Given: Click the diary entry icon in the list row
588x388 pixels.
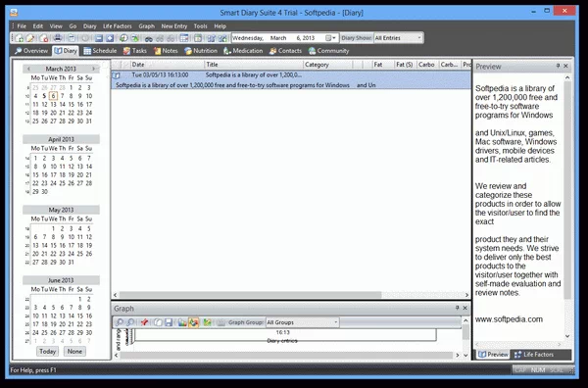Looking at the screenshot, I should click(117, 75).
